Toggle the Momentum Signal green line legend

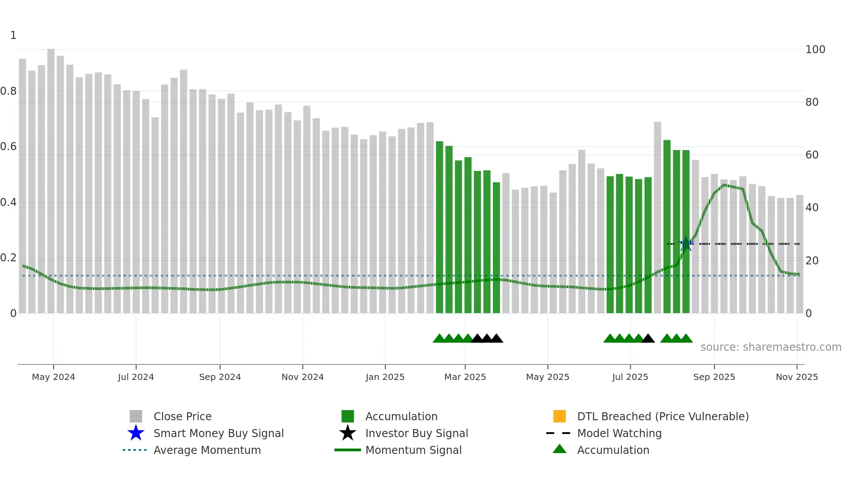pyautogui.click(x=348, y=450)
